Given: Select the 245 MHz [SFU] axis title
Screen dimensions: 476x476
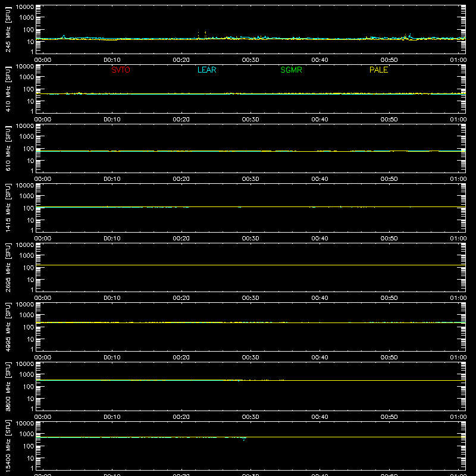Looking at the screenshot, I should pyautogui.click(x=8, y=29).
